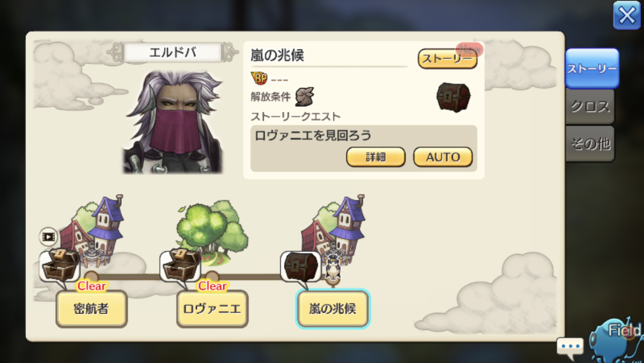Click the reward chest icon in quest details
Viewport: 644px width, 363px height.
point(454,97)
